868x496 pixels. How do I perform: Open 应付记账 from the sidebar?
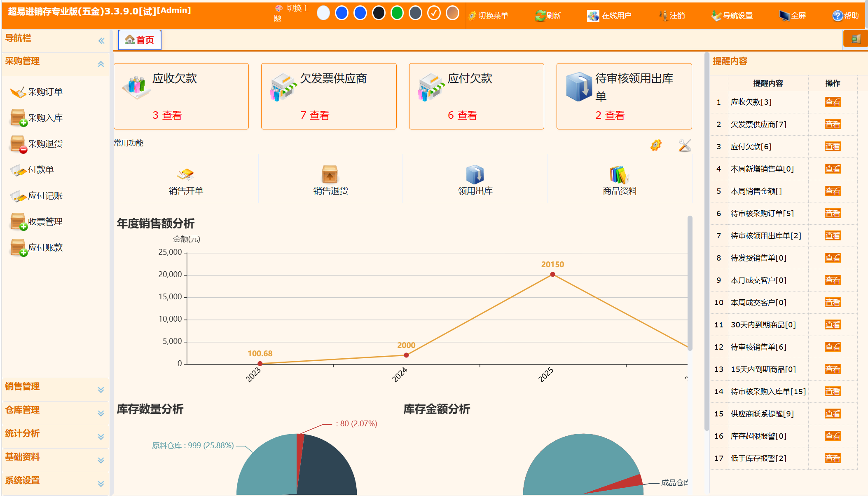pos(36,196)
